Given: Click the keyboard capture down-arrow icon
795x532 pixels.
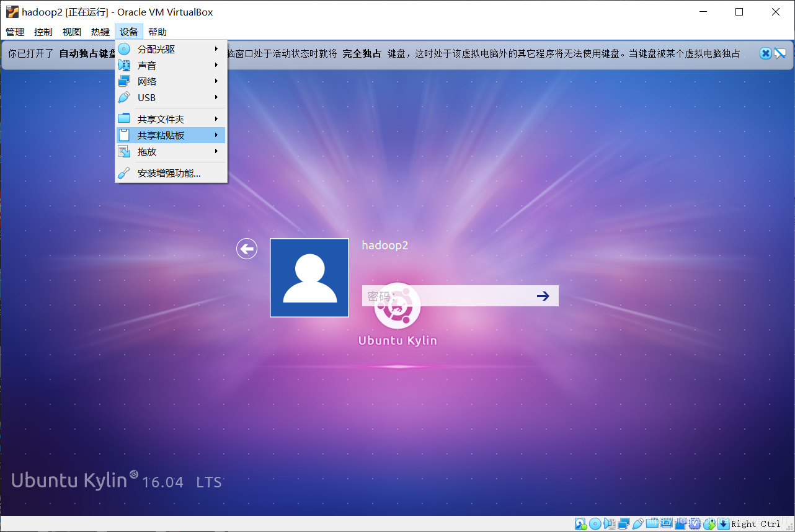Looking at the screenshot, I should click(x=723, y=524).
